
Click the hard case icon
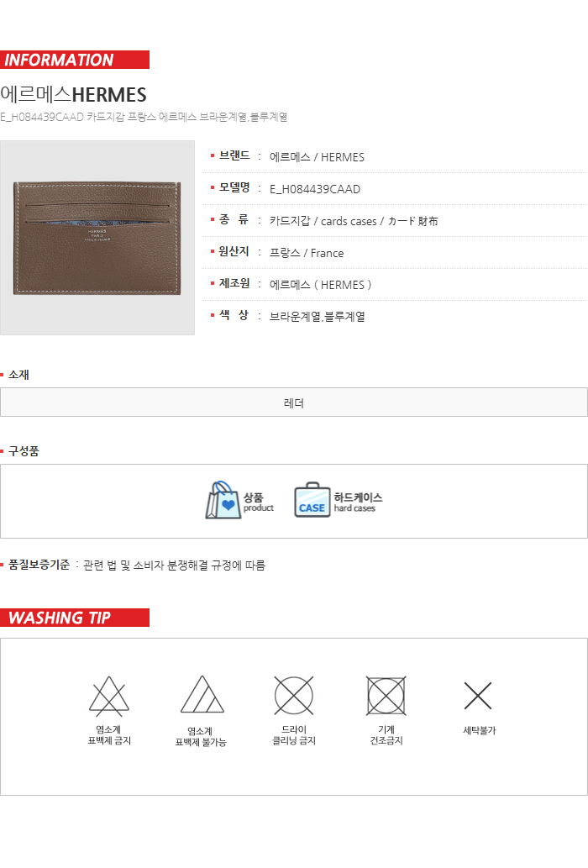click(312, 500)
